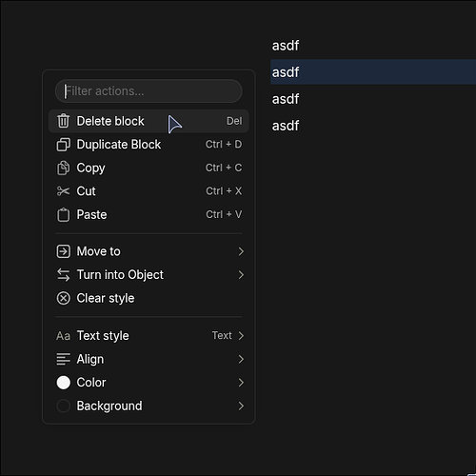Image resolution: width=476 pixels, height=476 pixels.
Task: Click the dark Background swatch circle
Action: tap(63, 406)
